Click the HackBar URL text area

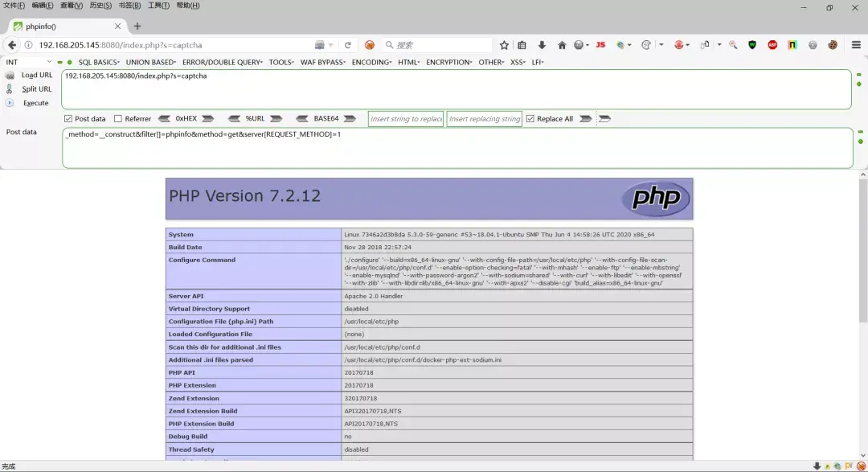point(457,89)
